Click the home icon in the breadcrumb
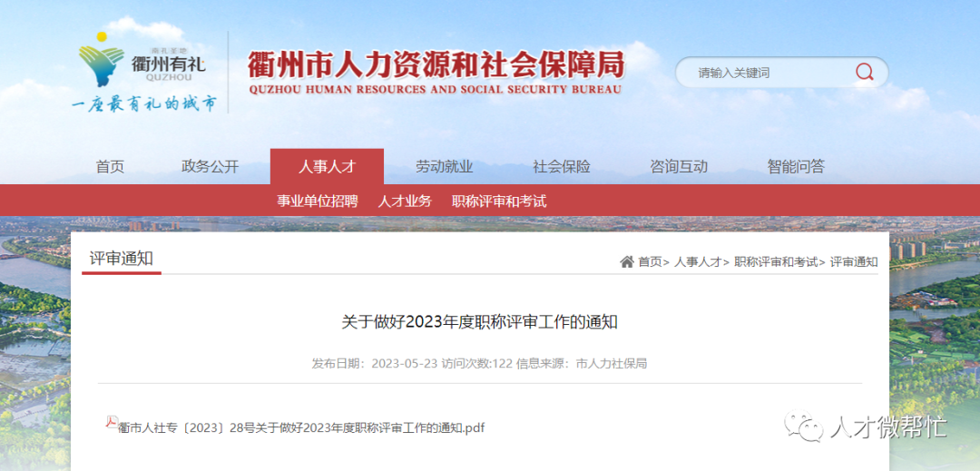This screenshot has height=471, width=980. click(627, 261)
